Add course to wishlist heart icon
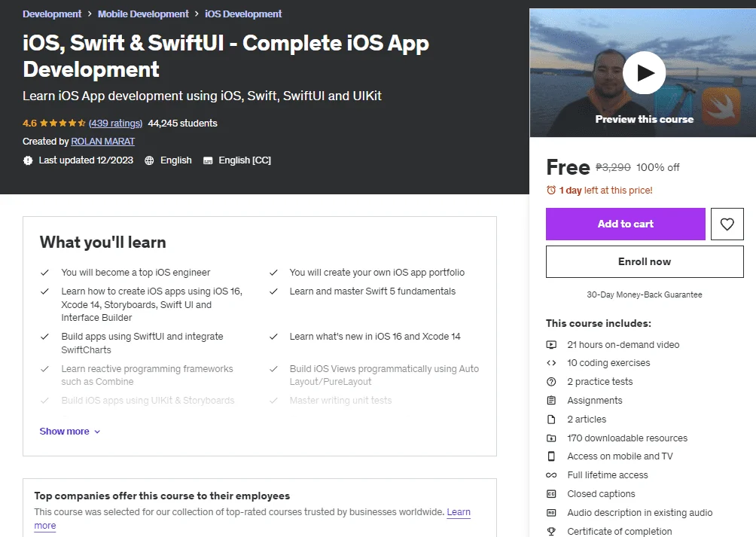Image resolution: width=756 pixels, height=537 pixels. (x=727, y=224)
